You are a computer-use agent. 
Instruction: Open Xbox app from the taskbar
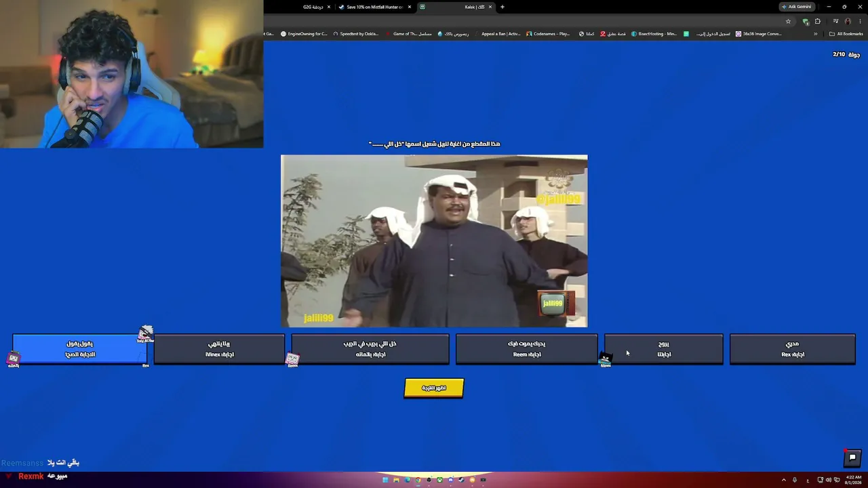pos(439,480)
